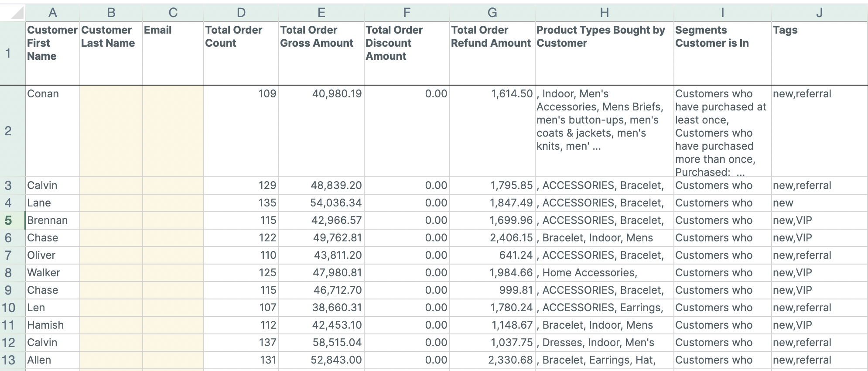
Task: Click the select-all corner triangle
Action: tap(17, 13)
